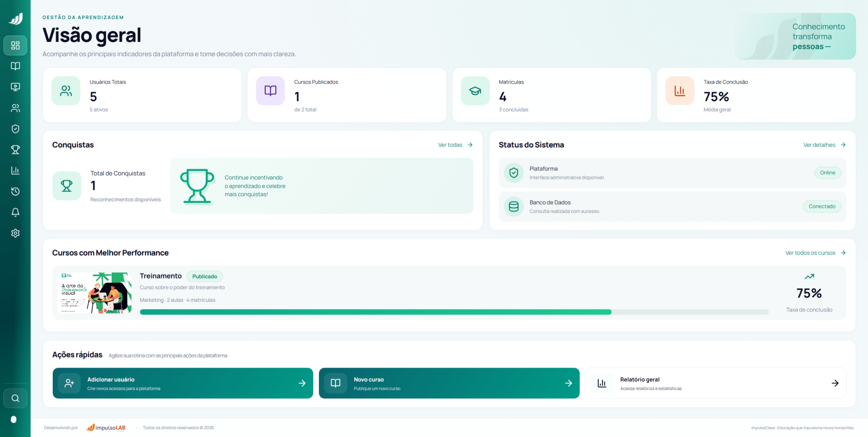Click the Taxa de Conclusão chart icon
Screen dimensions: 868x437
[x=679, y=91]
